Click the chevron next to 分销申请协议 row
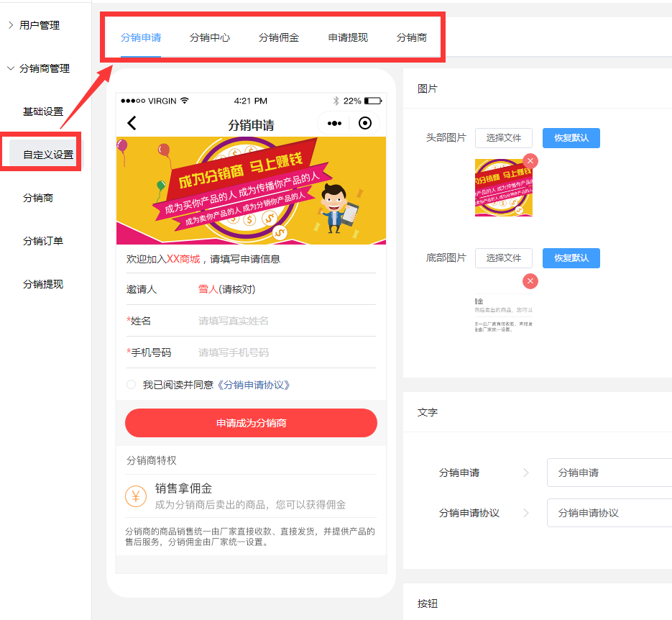The width and height of the screenshot is (672, 620). (x=526, y=513)
